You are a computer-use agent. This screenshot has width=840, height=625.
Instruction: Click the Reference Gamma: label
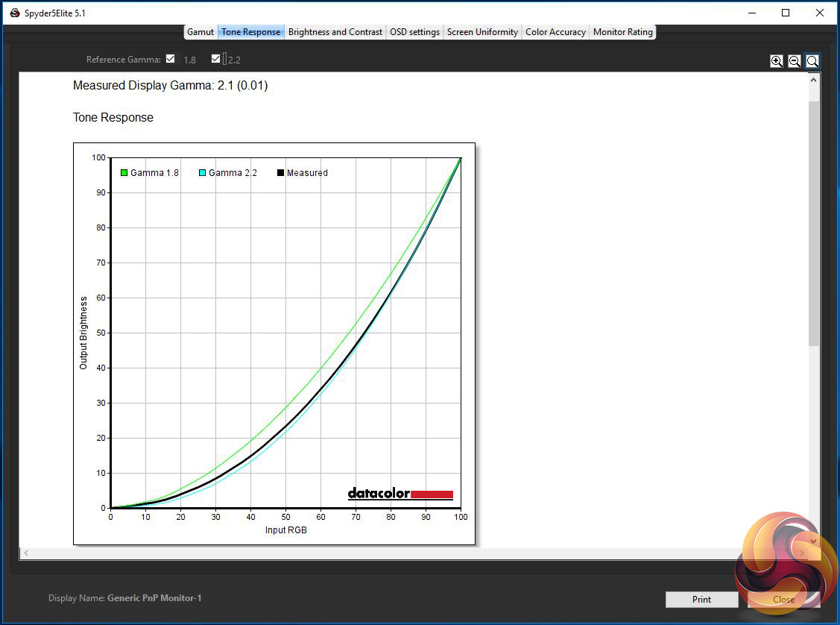point(124,60)
